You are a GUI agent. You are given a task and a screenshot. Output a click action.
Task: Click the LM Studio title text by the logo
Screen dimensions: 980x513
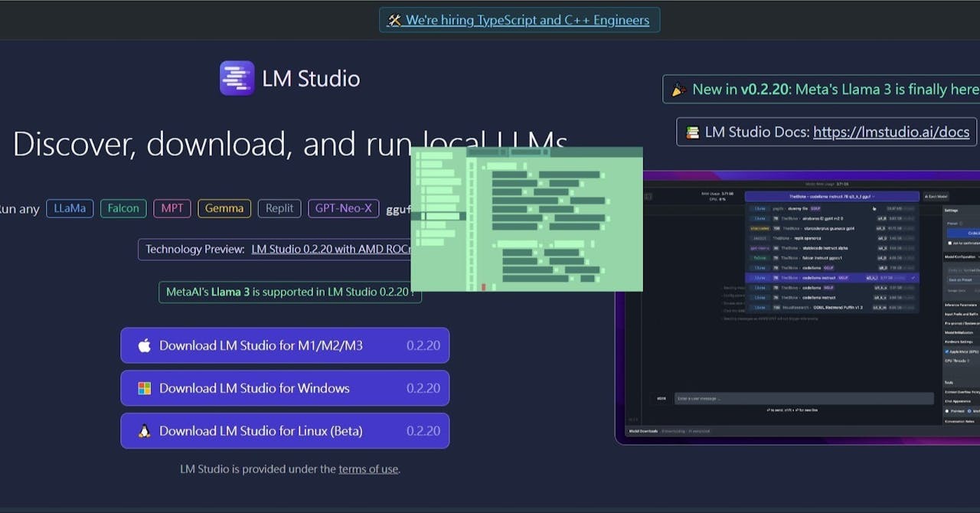click(311, 78)
